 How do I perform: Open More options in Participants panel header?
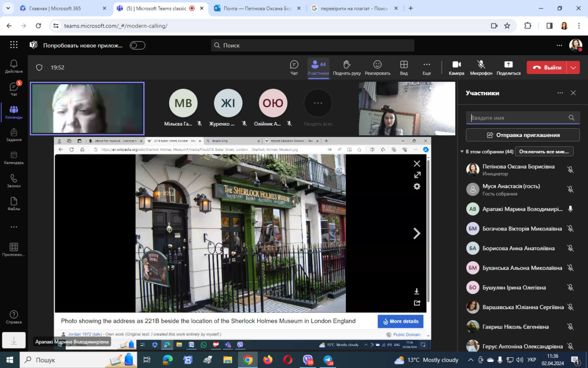click(x=560, y=93)
